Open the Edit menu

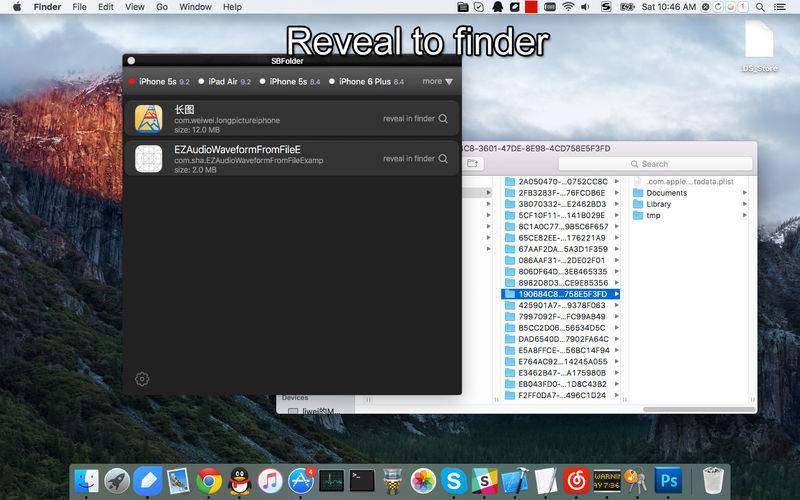[106, 7]
